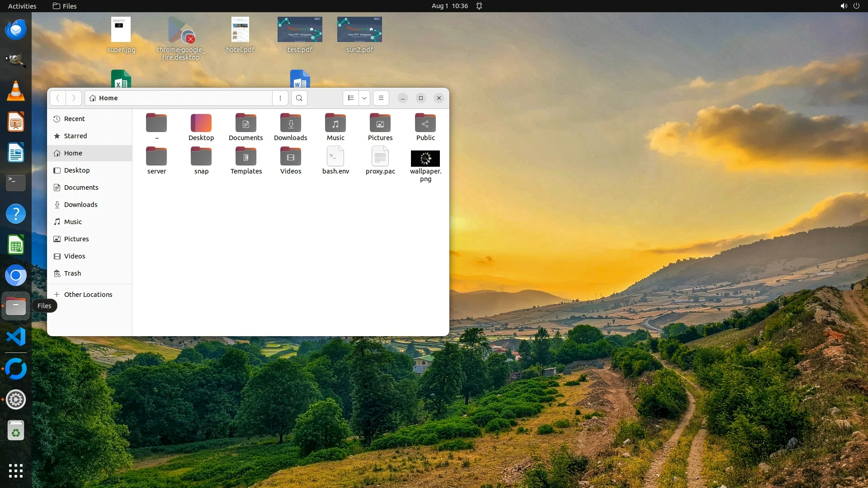The image size is (868, 488).
Task: Open the clock and calendar panel
Action: pos(449,6)
